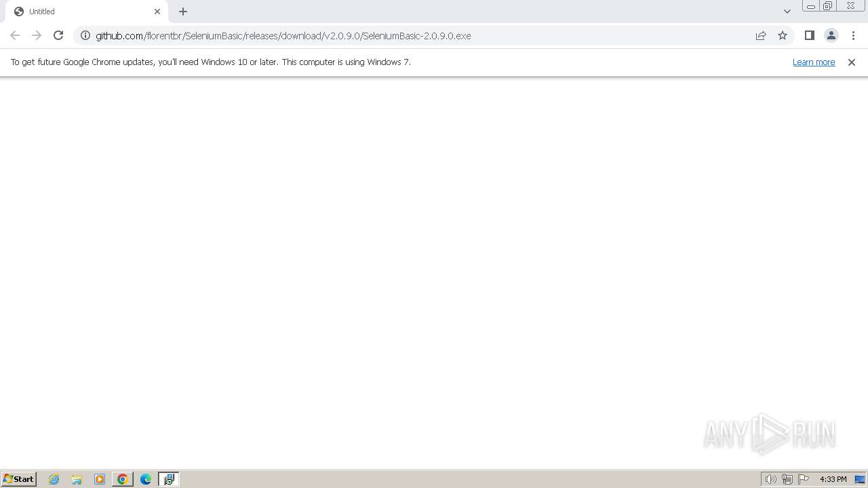Open Windows Explorer folder from taskbar
This screenshot has width=868, height=488.
tap(77, 479)
